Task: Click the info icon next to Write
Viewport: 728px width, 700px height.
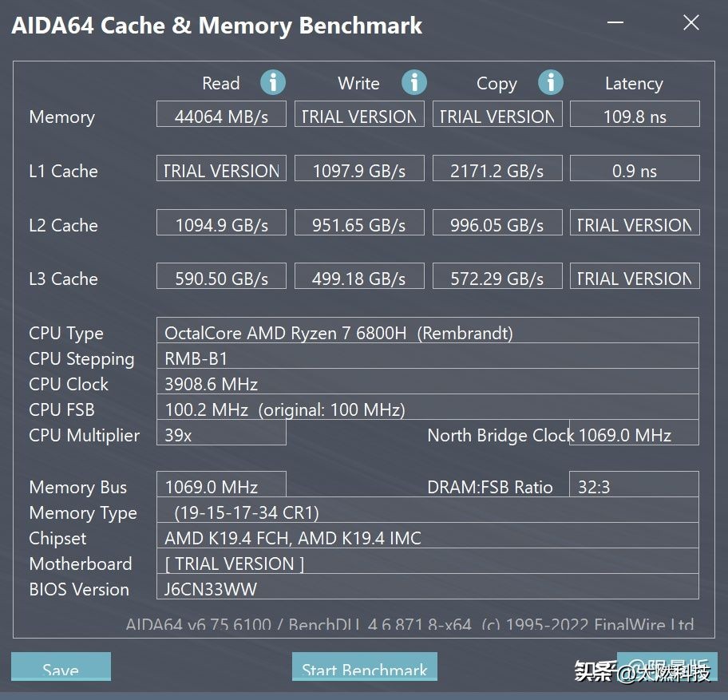Action: (x=413, y=82)
